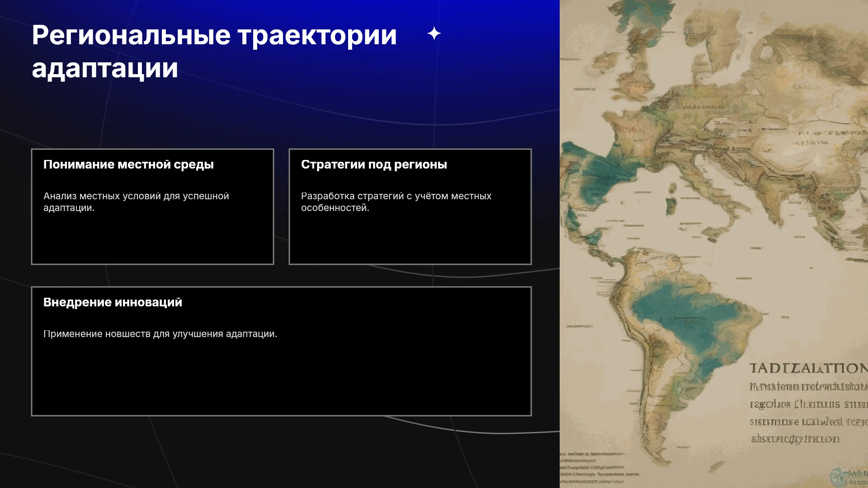
Task: Click the word 'адаптации' in the title
Action: click(105, 69)
